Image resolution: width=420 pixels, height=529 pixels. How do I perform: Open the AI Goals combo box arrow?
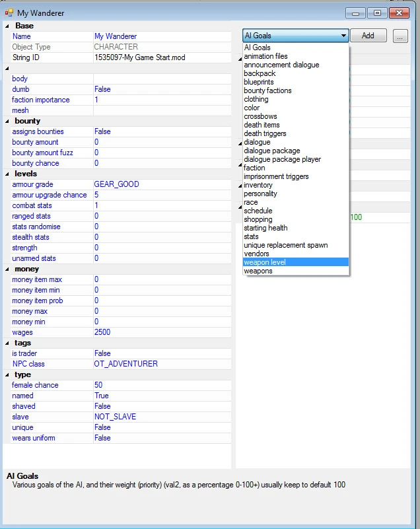[x=343, y=36]
